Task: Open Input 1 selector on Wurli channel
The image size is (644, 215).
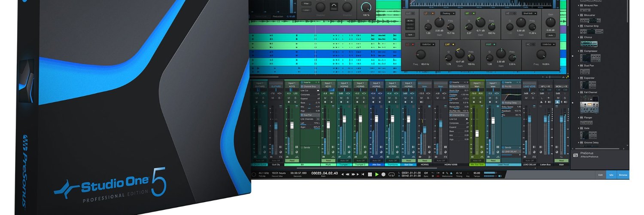Action: (x=328, y=83)
